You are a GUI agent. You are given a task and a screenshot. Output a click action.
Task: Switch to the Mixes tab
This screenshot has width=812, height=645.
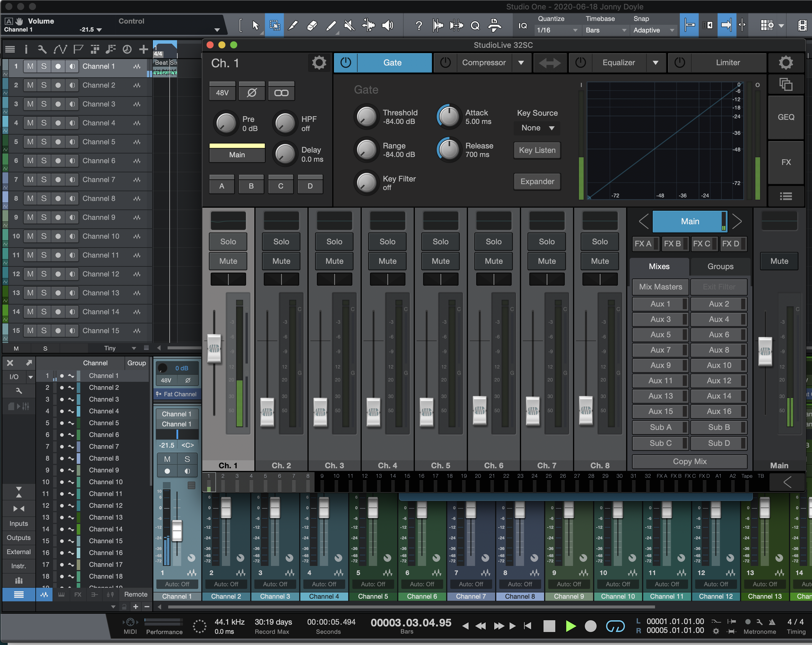click(x=659, y=266)
